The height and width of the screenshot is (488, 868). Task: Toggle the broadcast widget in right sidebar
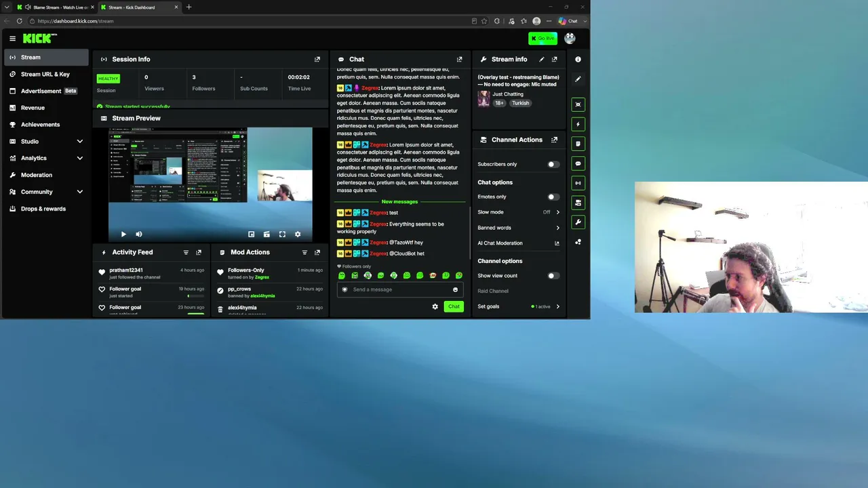pos(578,183)
